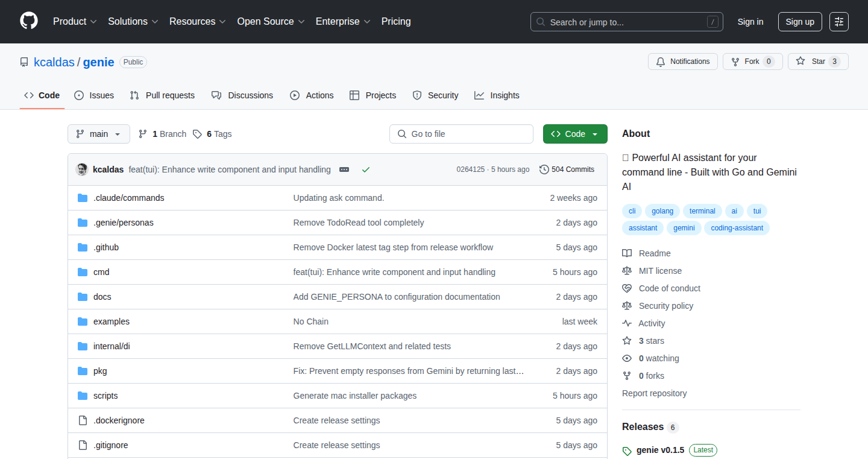Click the green commit status checkmark
Screen dimensions: 868x459
365,169
